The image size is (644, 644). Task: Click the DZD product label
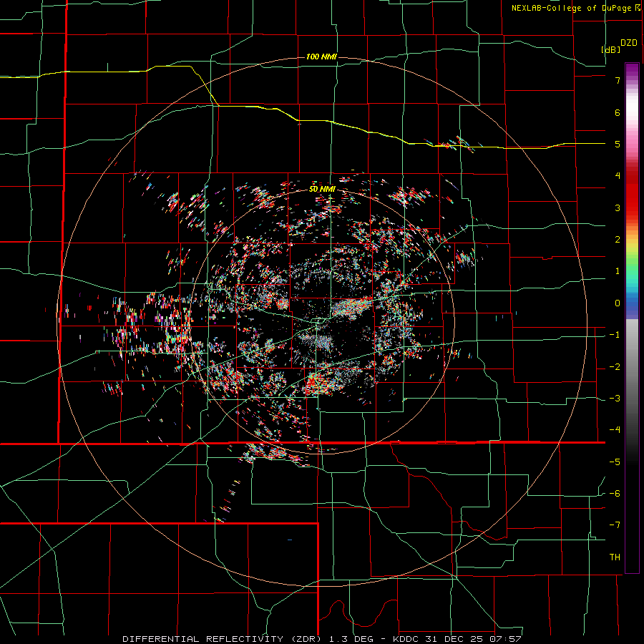click(x=629, y=43)
